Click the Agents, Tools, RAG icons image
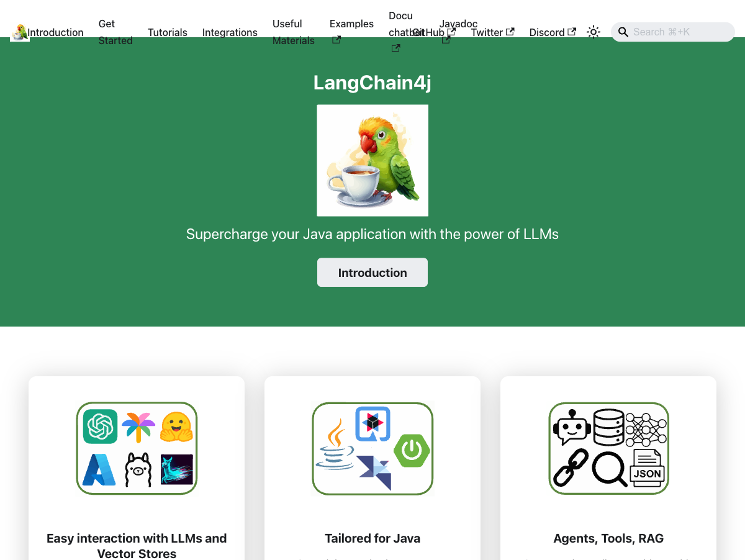This screenshot has height=560, width=745. click(x=608, y=448)
